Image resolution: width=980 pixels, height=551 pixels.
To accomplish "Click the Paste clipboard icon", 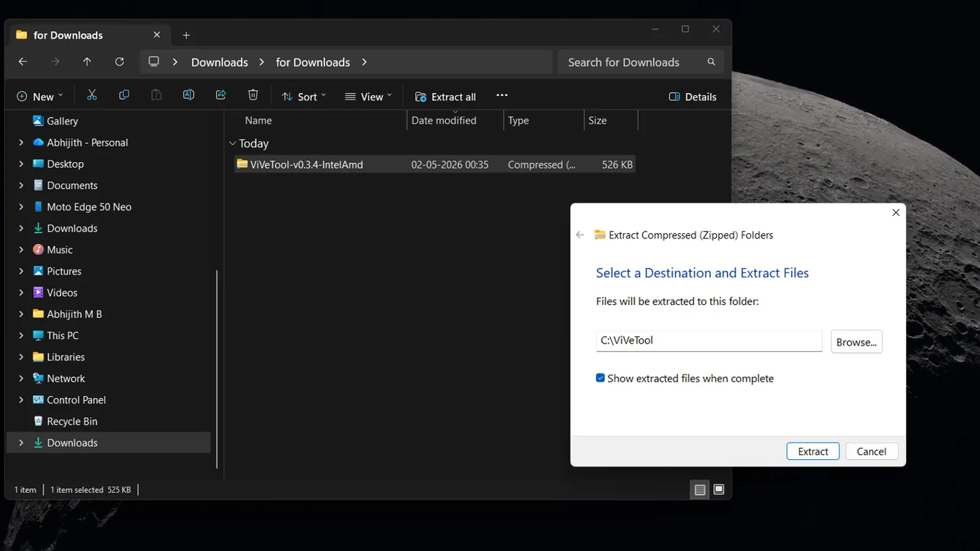I will pyautogui.click(x=156, y=95).
